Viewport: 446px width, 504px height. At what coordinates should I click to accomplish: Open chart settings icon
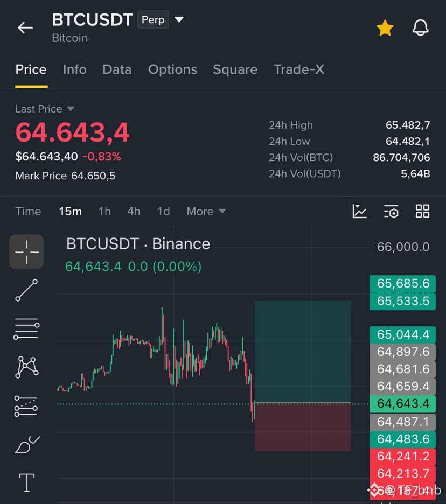pos(391,212)
